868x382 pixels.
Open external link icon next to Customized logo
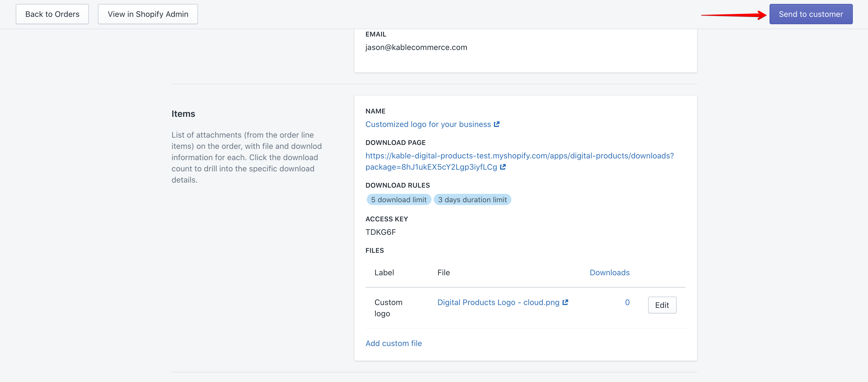point(497,124)
